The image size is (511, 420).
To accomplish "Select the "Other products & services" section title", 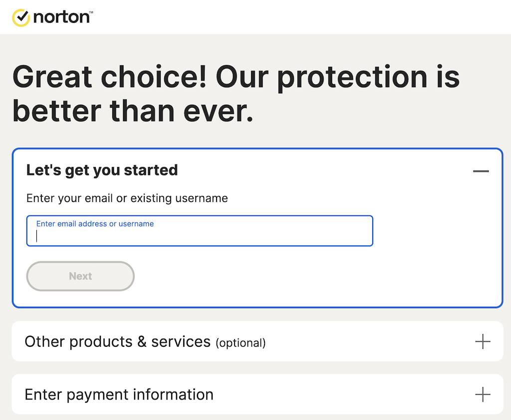I will pos(117,342).
